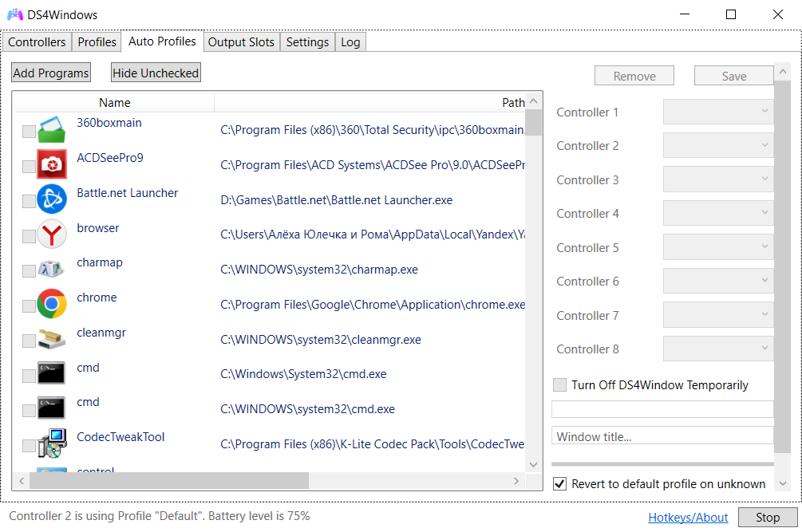Open the Controller 5 profile dropdown
The height and width of the screenshot is (532, 802).
718,246
